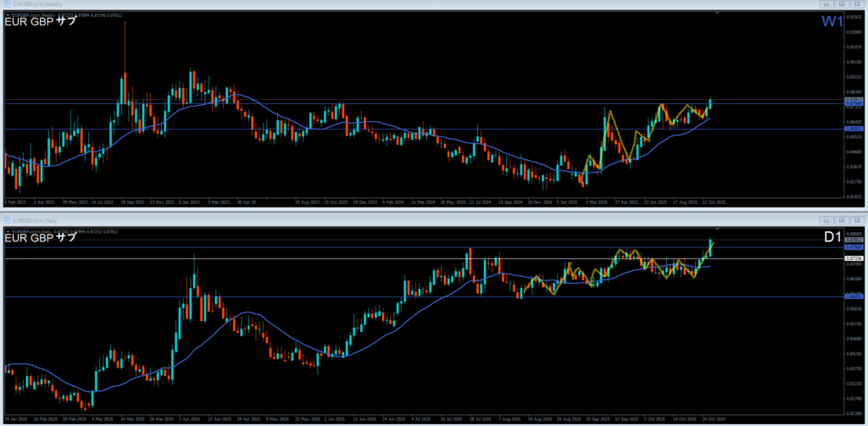Click the Weekly chart window icon
The image size is (868, 426).
(x=7, y=4)
